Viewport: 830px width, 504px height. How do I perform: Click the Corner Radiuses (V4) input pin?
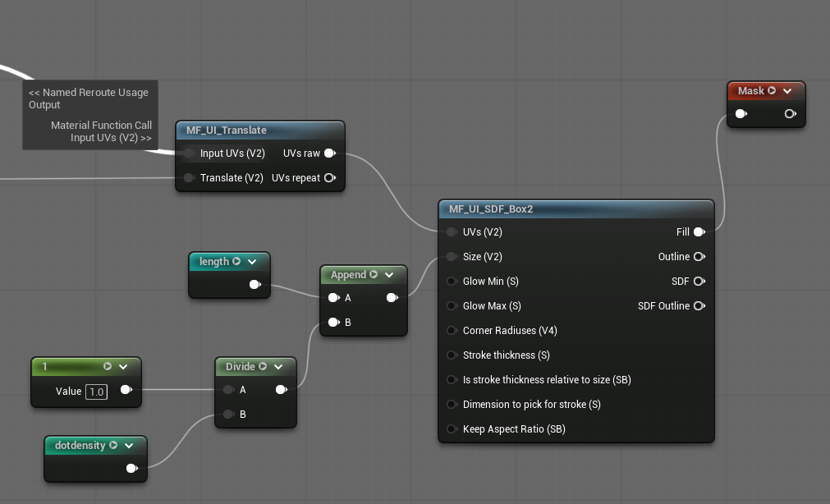(452, 331)
